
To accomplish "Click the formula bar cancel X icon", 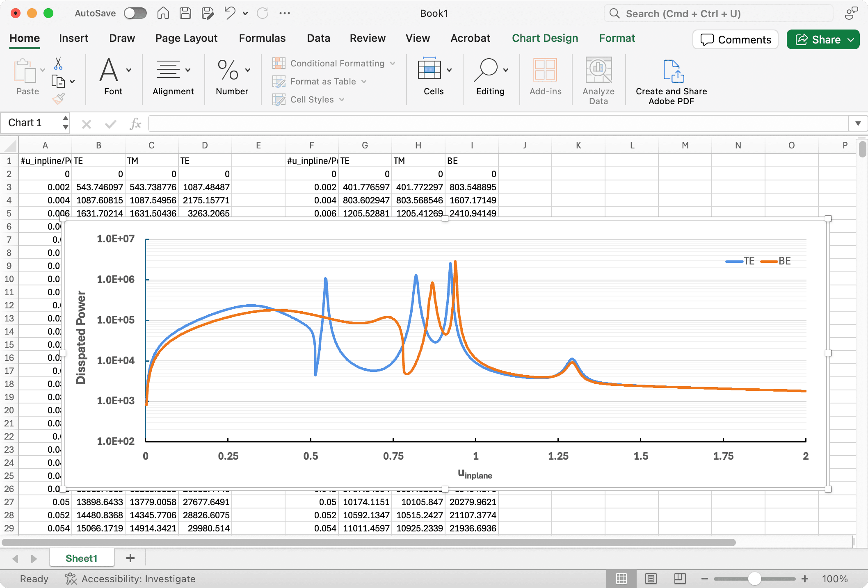I will (86, 123).
